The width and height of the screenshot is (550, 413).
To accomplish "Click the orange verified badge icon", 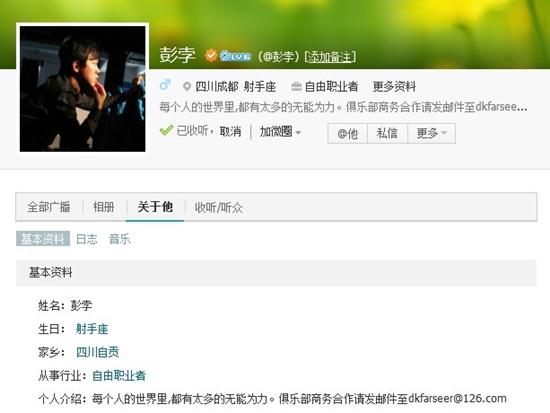I will (x=211, y=56).
